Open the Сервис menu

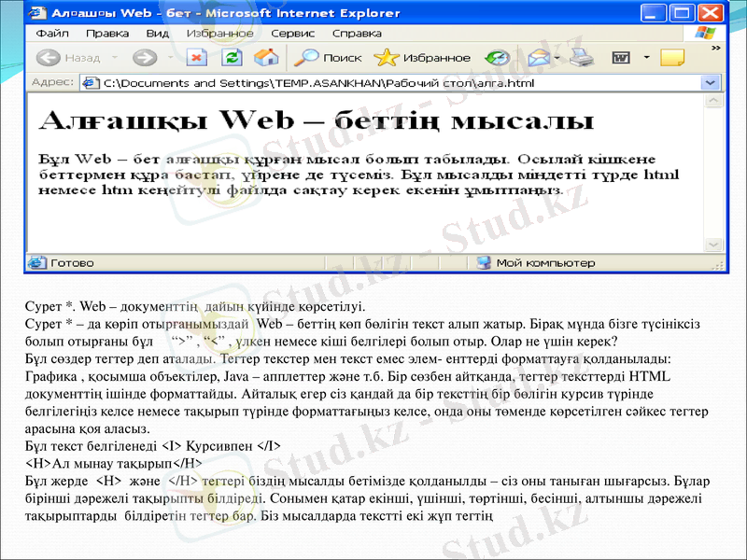[x=291, y=33]
